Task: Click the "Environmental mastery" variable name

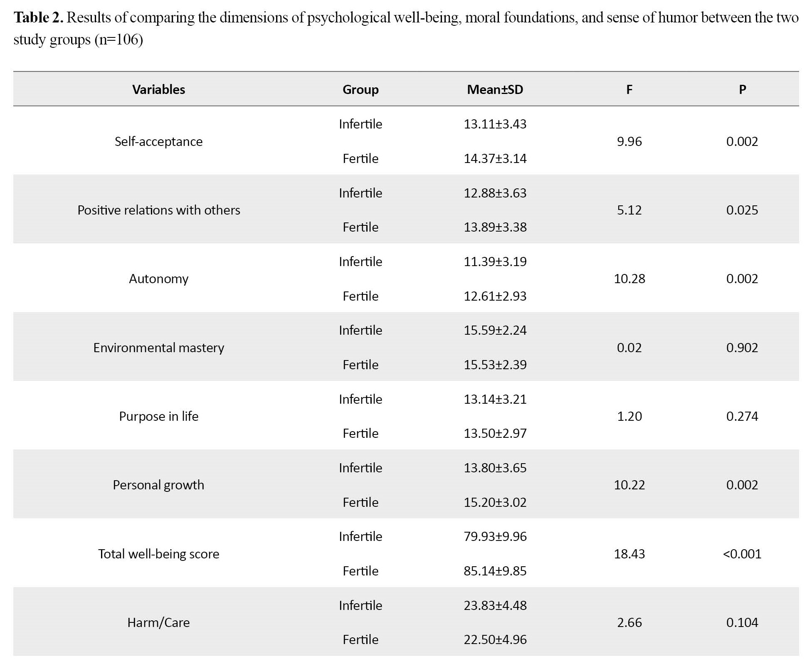Action: 158,348
